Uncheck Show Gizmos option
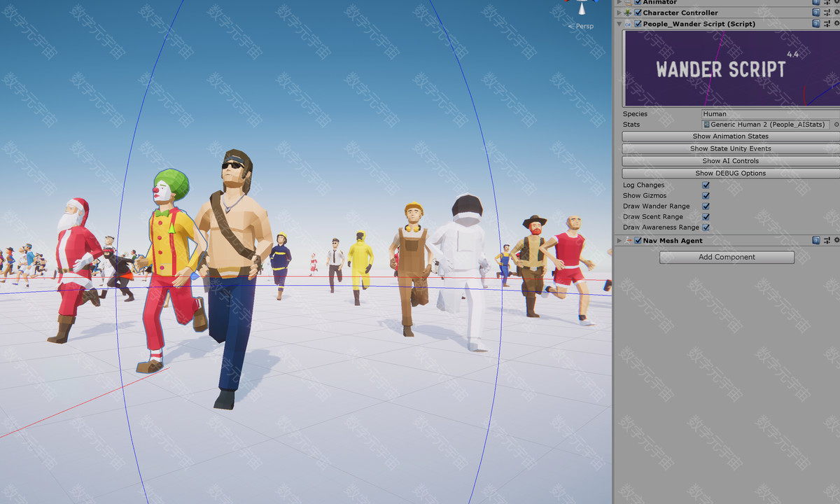This screenshot has width=840, height=504. [x=706, y=196]
